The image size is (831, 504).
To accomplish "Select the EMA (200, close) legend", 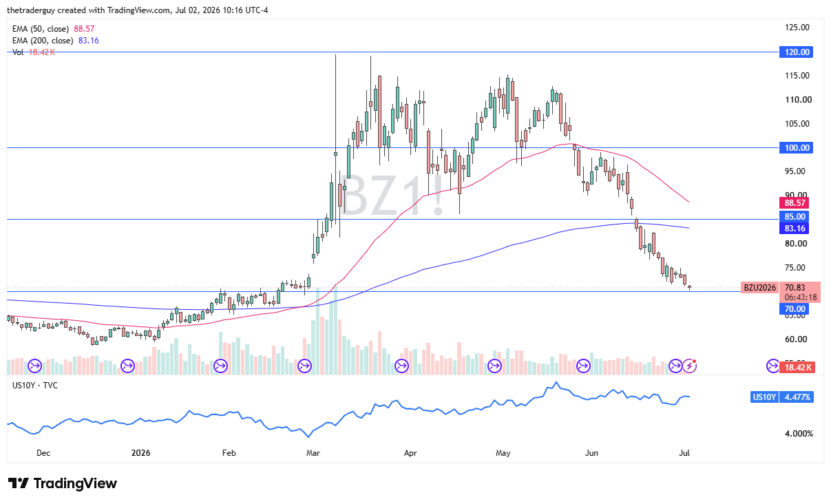I will (56, 41).
